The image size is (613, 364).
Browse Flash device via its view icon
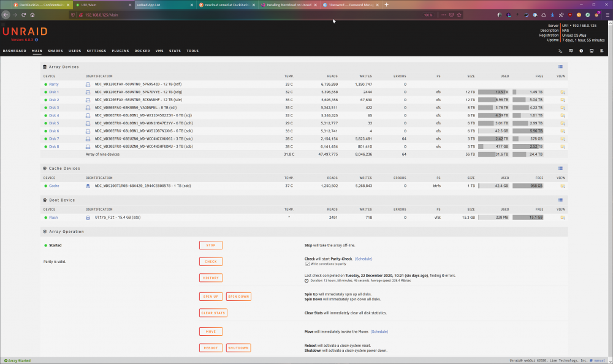[563, 218]
